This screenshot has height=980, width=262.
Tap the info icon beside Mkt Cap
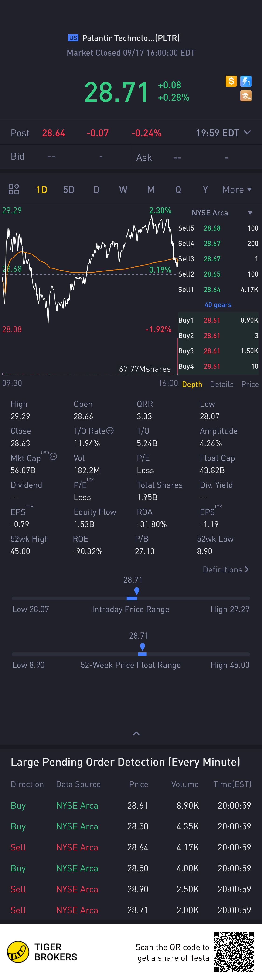click(x=53, y=457)
